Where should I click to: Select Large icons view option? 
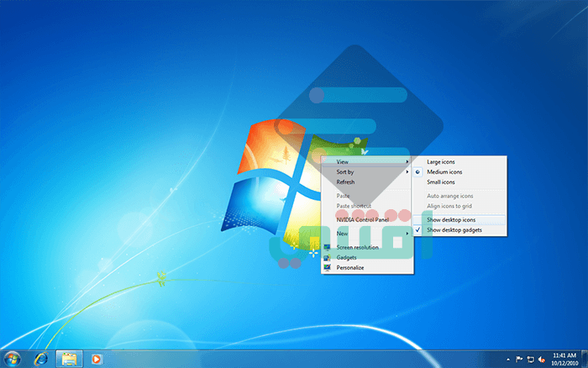(x=459, y=161)
